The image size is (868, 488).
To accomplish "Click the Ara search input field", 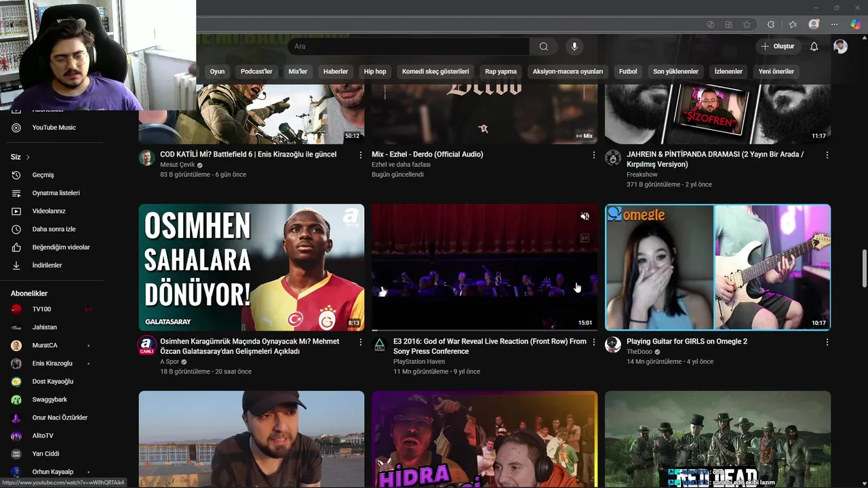I will click(409, 46).
